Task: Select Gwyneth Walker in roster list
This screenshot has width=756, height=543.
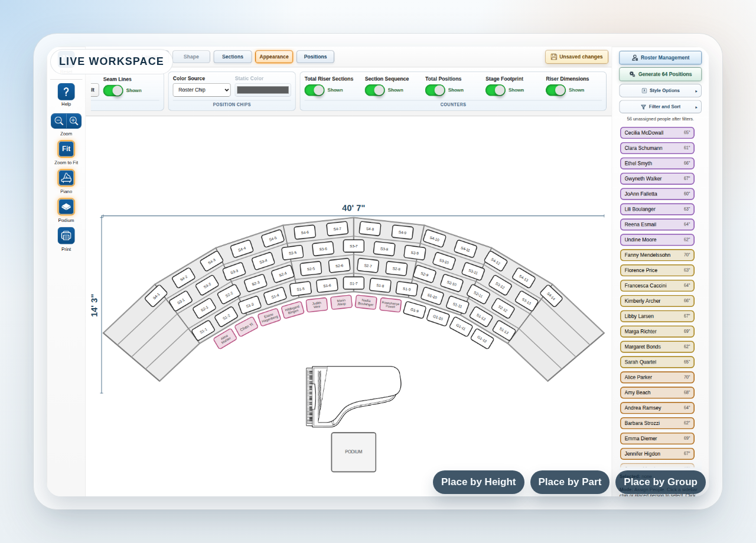Action: point(657,179)
